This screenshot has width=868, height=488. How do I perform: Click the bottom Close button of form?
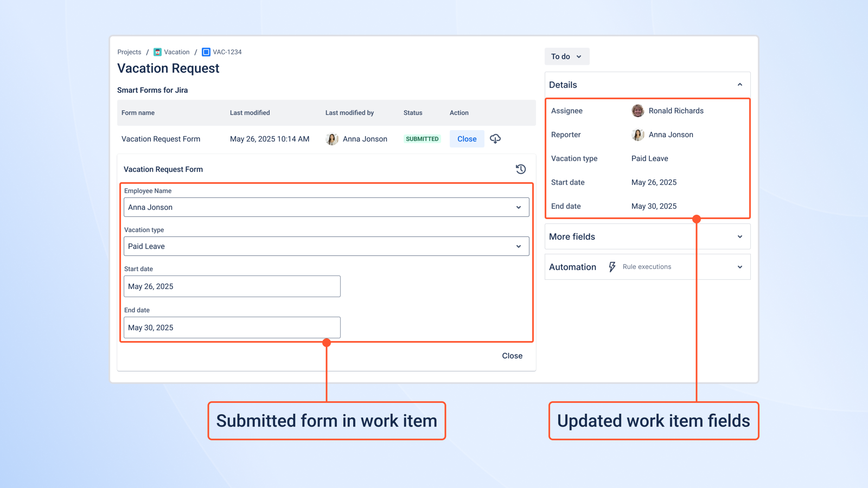(x=512, y=356)
